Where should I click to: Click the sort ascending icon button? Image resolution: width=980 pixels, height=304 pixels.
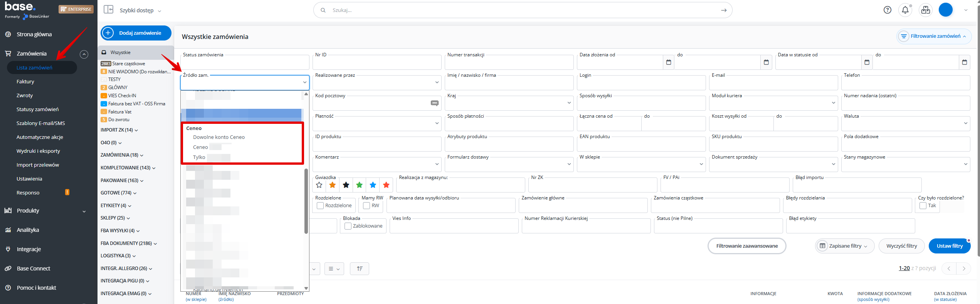(x=359, y=269)
